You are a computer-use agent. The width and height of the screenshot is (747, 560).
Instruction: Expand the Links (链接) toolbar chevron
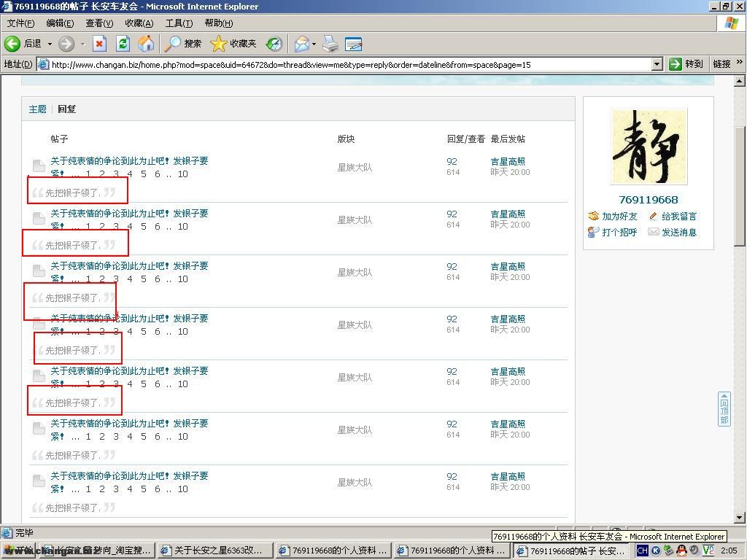739,63
